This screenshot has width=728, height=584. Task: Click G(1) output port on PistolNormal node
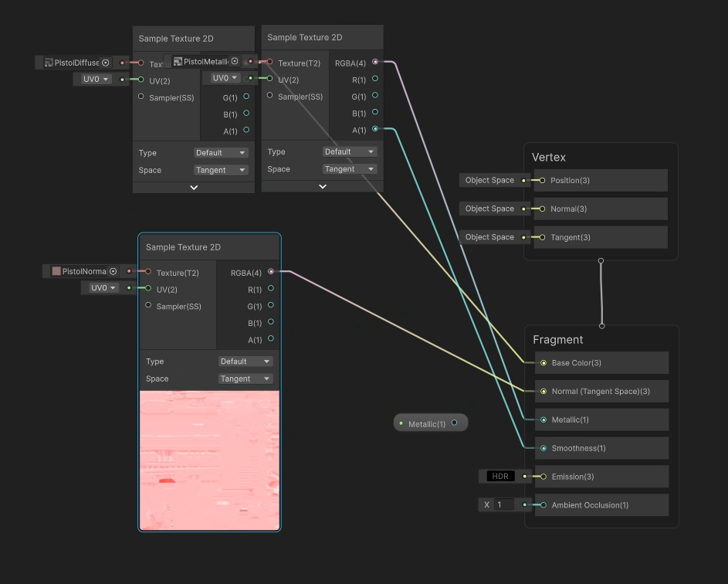pos(271,305)
